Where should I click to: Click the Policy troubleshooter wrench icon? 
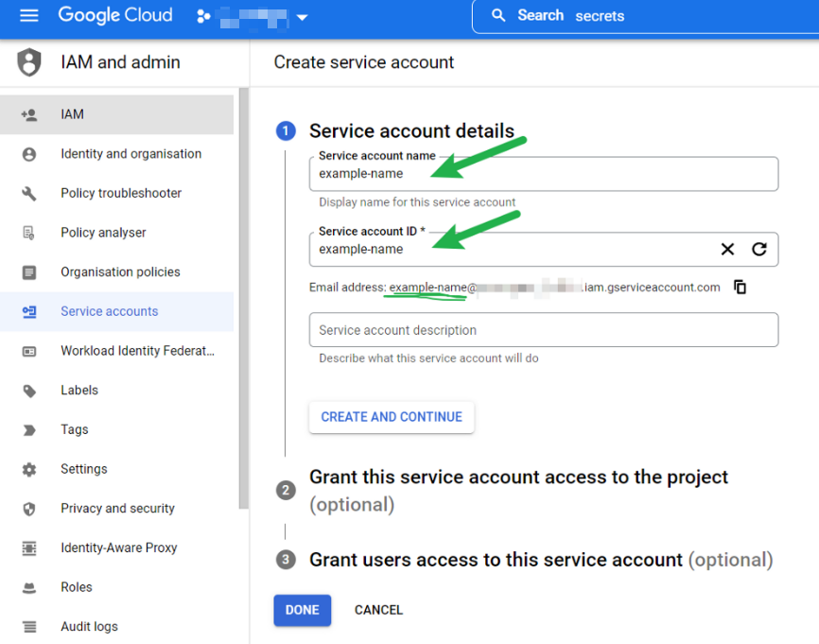tap(29, 194)
